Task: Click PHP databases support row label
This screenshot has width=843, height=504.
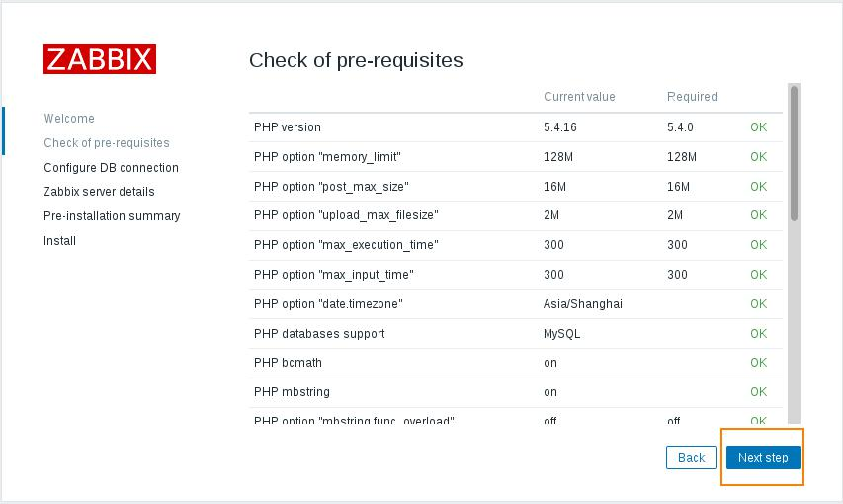Action: click(319, 334)
